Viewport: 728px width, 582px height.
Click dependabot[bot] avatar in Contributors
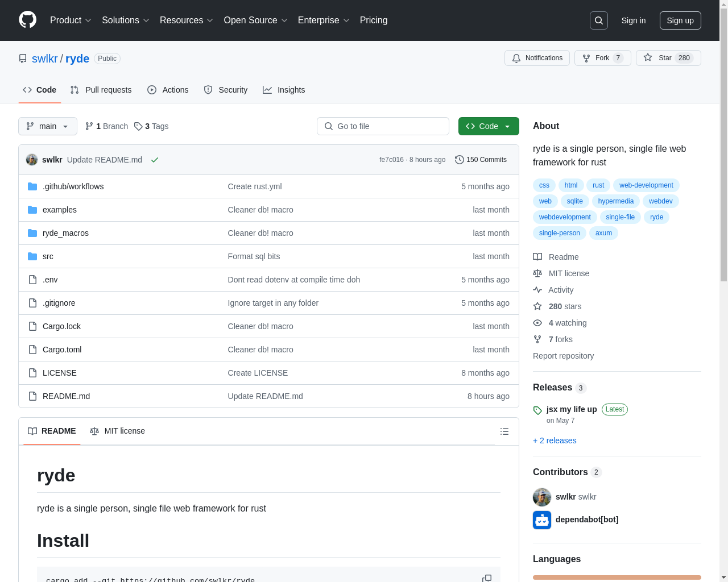click(x=542, y=520)
